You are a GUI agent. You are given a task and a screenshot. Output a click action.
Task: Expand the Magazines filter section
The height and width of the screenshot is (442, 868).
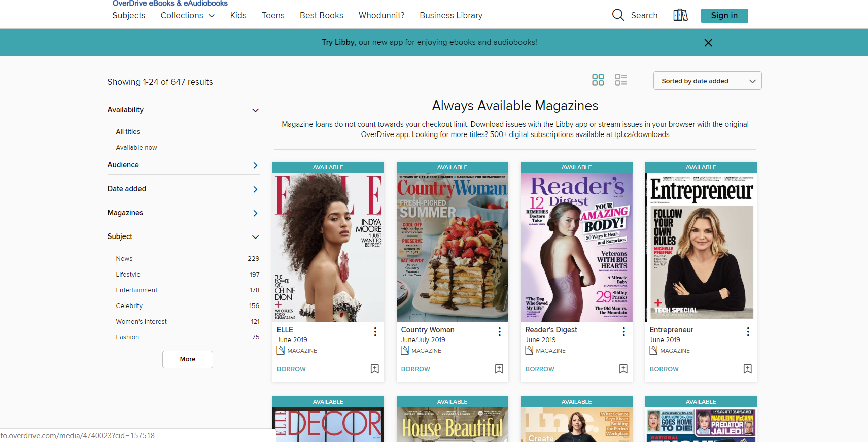tap(183, 213)
